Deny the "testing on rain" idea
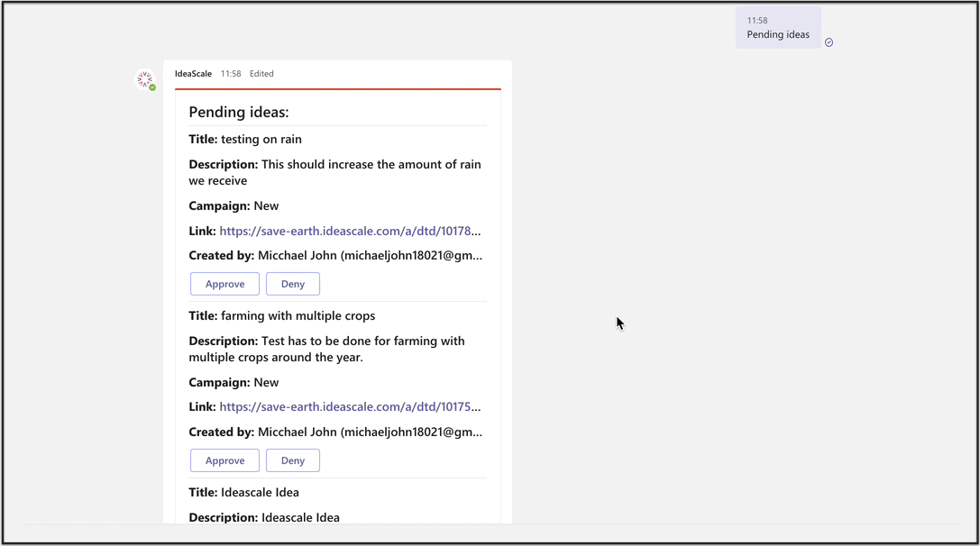Image resolution: width=980 pixels, height=546 pixels. [x=292, y=284]
